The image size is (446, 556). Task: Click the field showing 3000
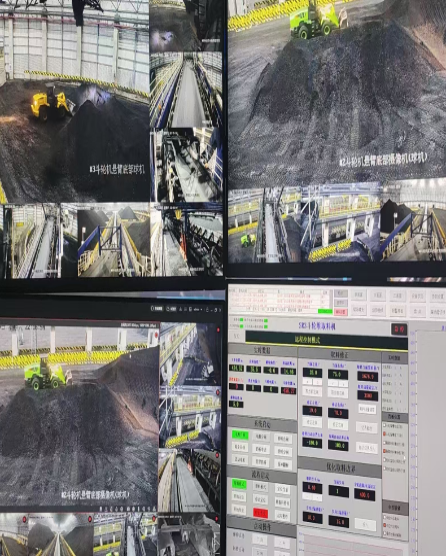[368, 395]
